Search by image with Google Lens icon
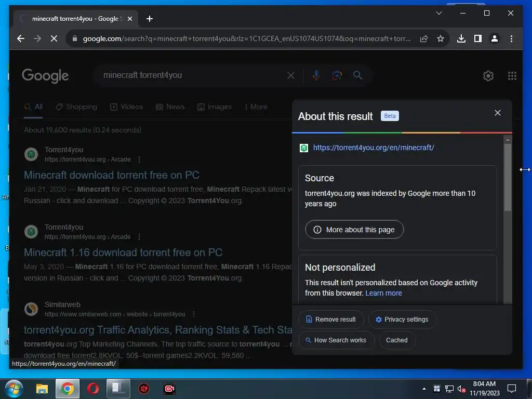 point(337,75)
